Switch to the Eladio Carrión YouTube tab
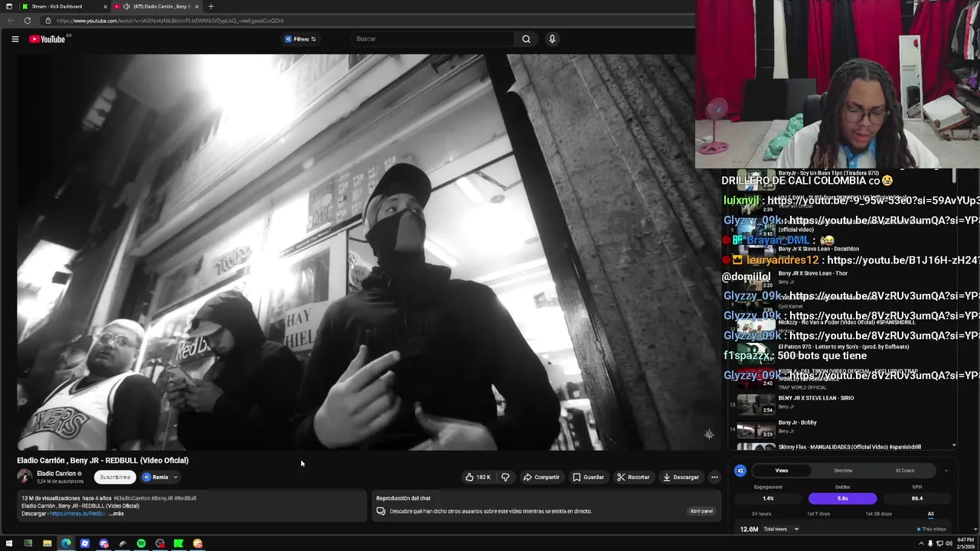Viewport: 980px width, 551px height. [x=157, y=6]
